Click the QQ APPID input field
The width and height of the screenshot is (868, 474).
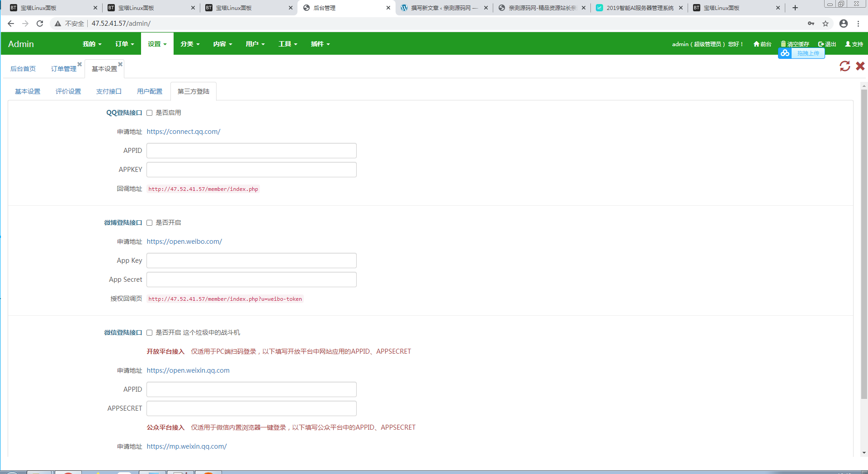click(251, 151)
